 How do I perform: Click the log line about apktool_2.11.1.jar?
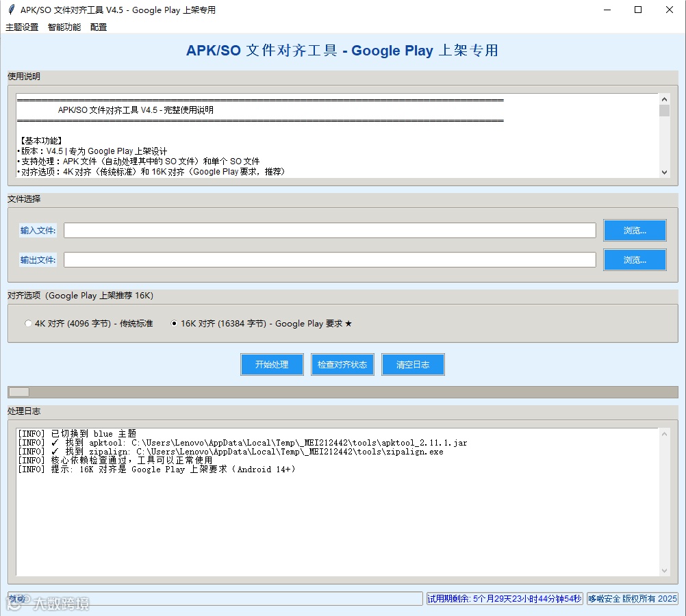tap(242, 443)
